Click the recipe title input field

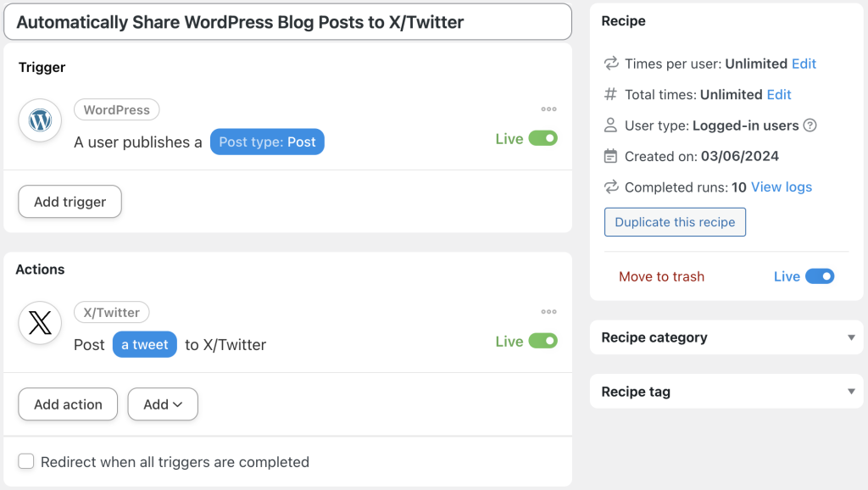(x=288, y=22)
